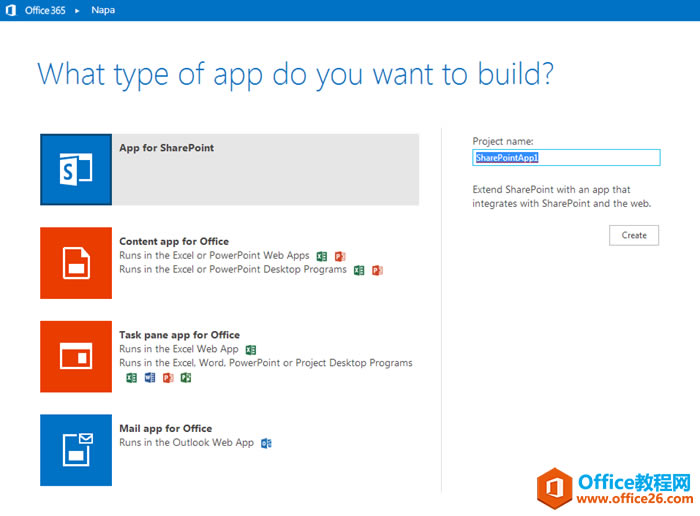Click Excel icon after PowerPoint Web Apps text
Image resolution: width=700 pixels, height=516 pixels.
point(322,256)
